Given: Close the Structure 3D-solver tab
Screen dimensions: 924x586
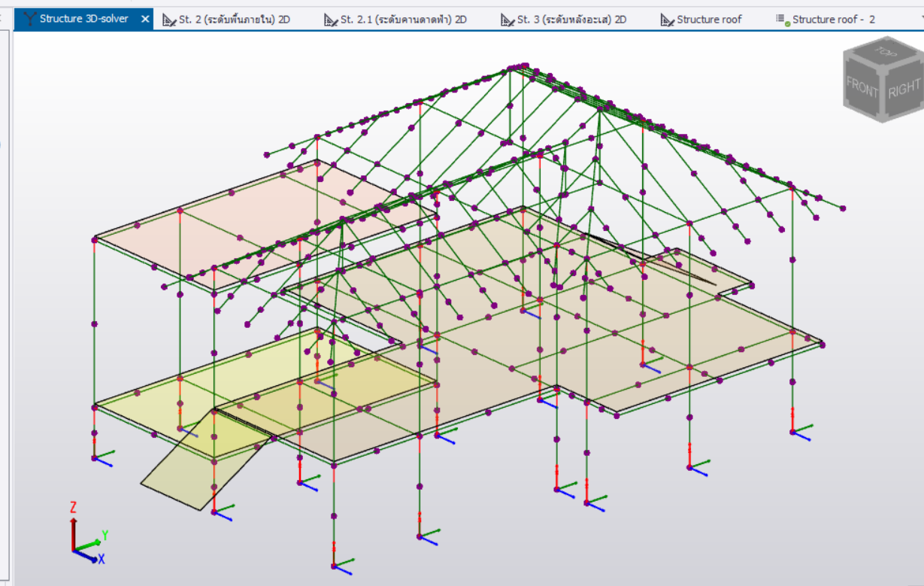Looking at the screenshot, I should [x=145, y=20].
